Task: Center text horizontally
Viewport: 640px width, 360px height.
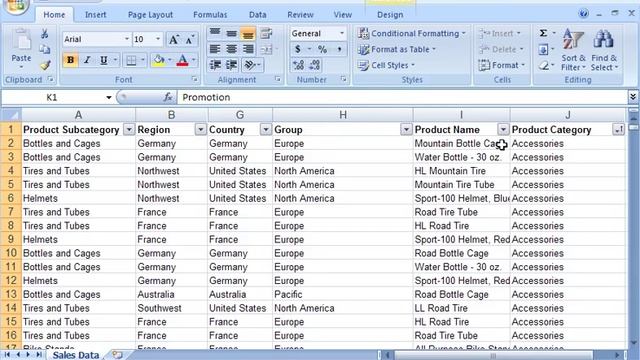Action: tap(231, 49)
